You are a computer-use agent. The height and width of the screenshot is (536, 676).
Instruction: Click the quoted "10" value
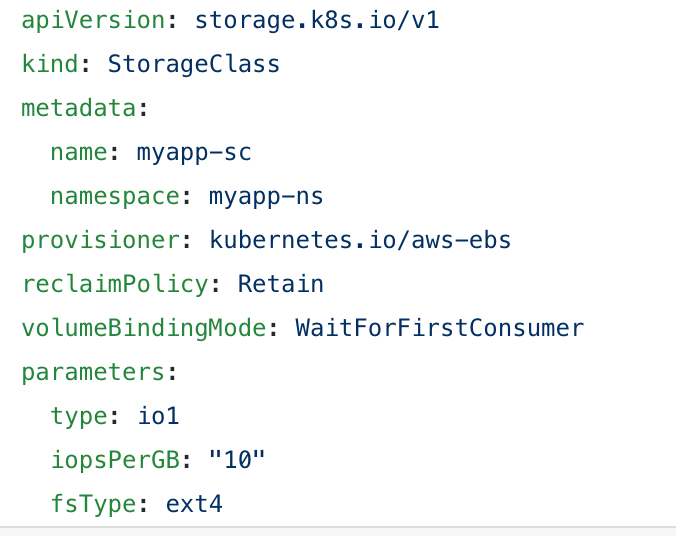[x=237, y=460]
